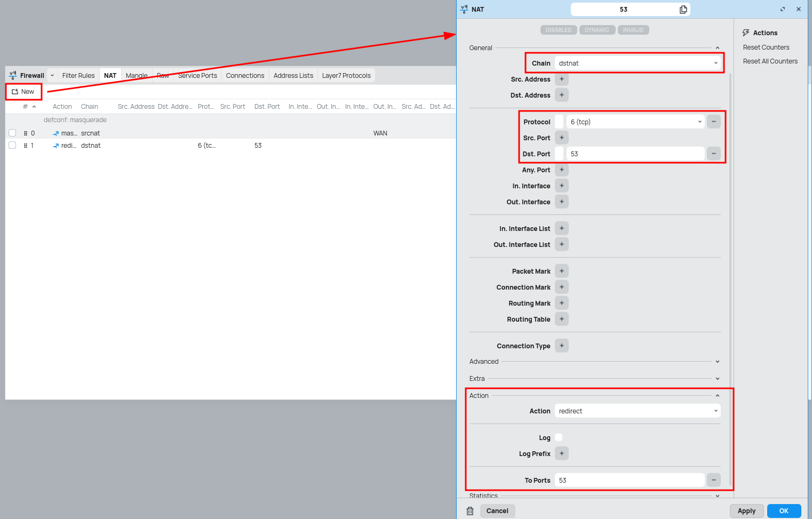Click Reset All Counters link
The width and height of the screenshot is (812, 519).
(x=770, y=61)
